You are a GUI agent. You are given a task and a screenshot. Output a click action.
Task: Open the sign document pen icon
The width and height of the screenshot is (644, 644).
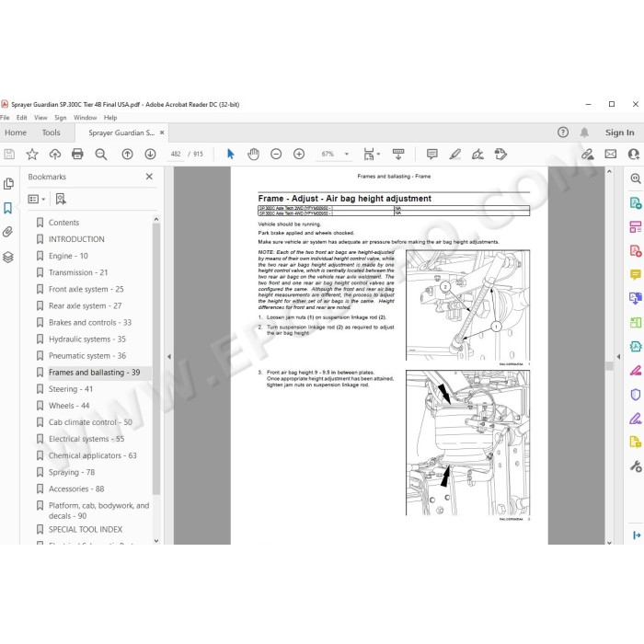tap(477, 154)
